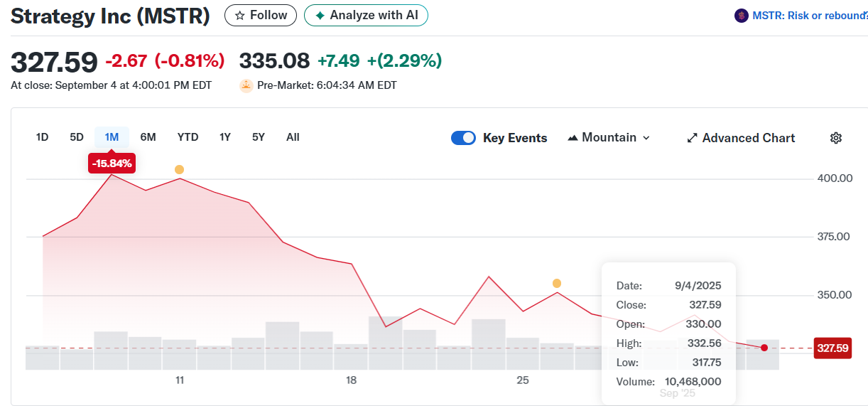Screen dimensions: 868x406
Task: Open MSTR: Risk or rebound link
Action: [x=810, y=16]
